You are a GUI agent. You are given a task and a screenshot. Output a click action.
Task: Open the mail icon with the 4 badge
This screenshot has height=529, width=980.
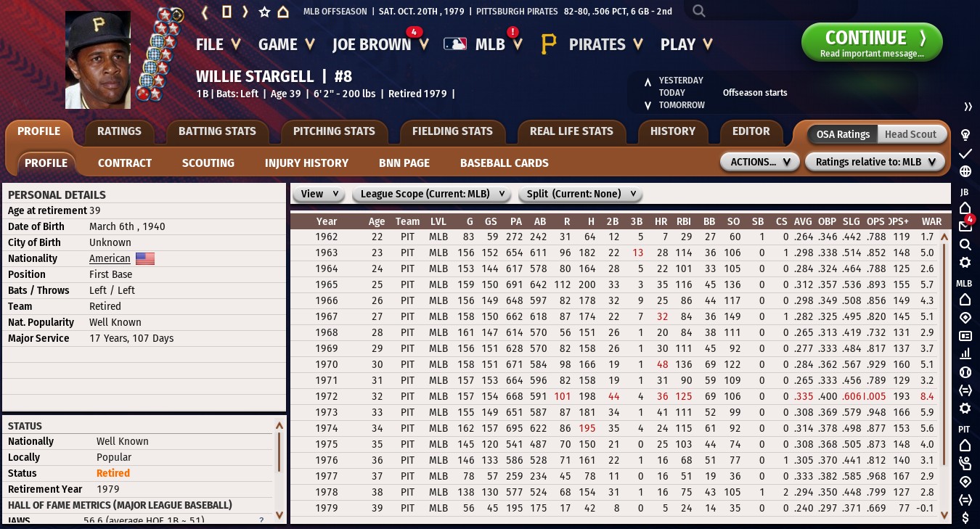click(965, 226)
